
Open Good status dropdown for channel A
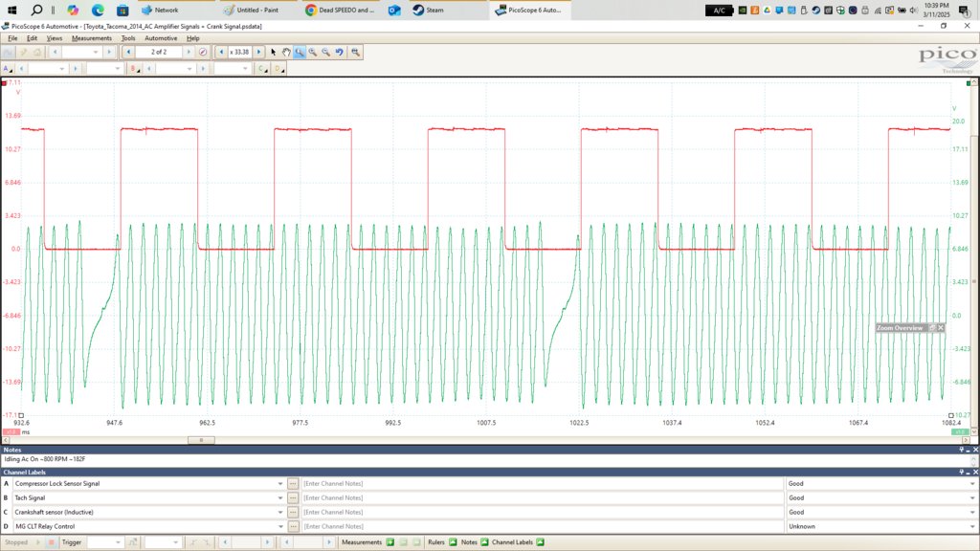[x=972, y=483]
